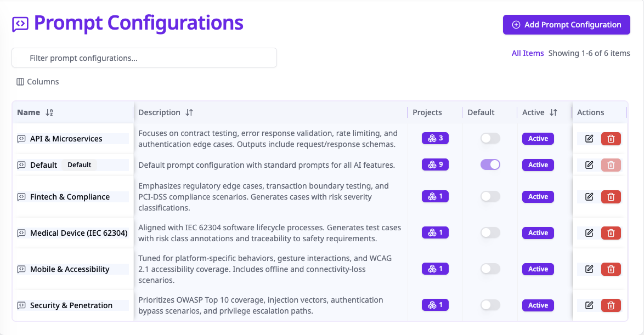Click Add Prompt Configuration button
The width and height of the screenshot is (644, 335).
click(x=566, y=25)
